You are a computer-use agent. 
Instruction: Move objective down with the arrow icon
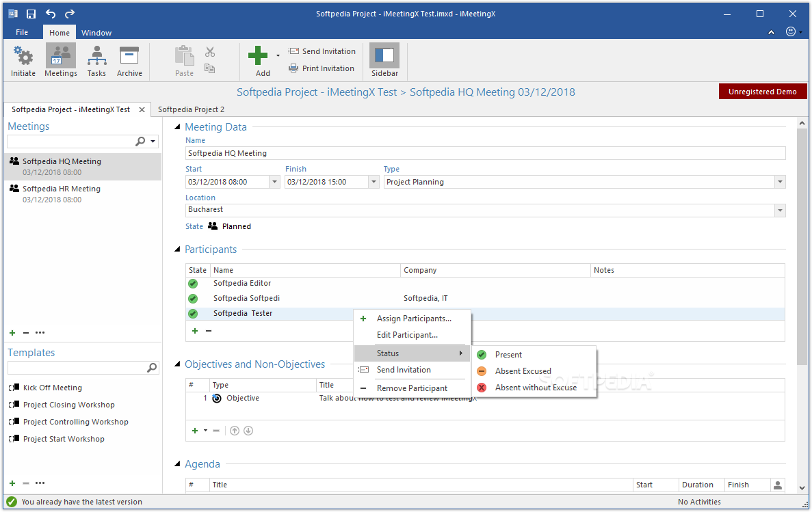coord(248,431)
